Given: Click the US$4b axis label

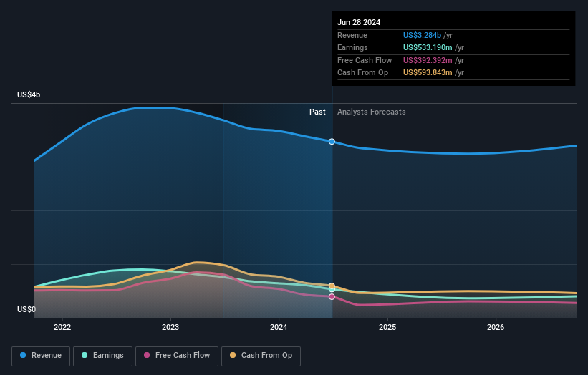Looking at the screenshot, I should pos(29,94).
